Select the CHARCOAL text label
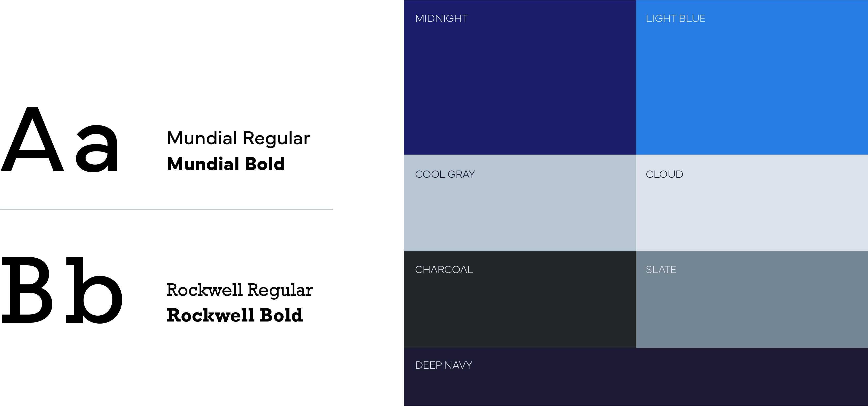Image resolution: width=868 pixels, height=406 pixels. [x=444, y=270]
